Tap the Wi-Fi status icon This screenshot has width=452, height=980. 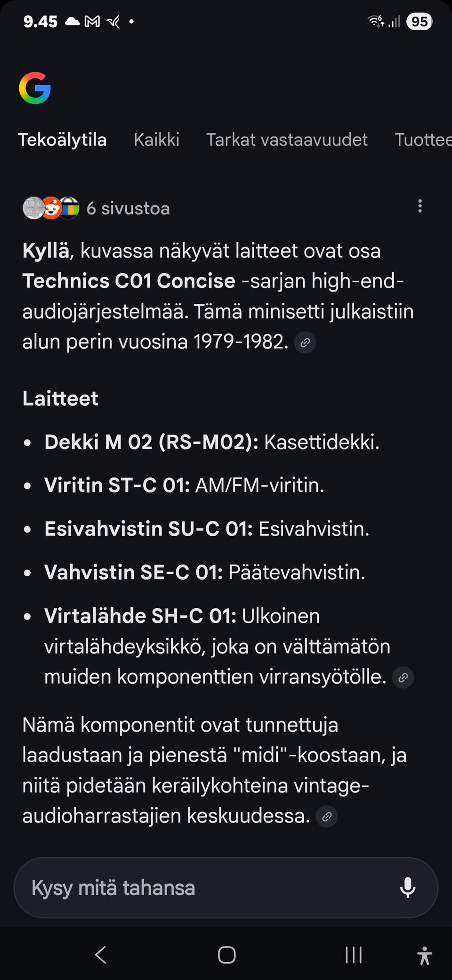[x=375, y=21]
